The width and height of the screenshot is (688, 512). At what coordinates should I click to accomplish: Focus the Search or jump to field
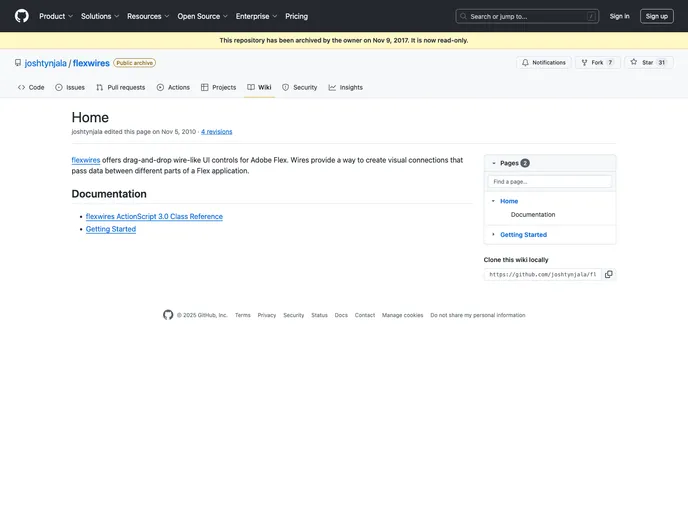coord(527,16)
